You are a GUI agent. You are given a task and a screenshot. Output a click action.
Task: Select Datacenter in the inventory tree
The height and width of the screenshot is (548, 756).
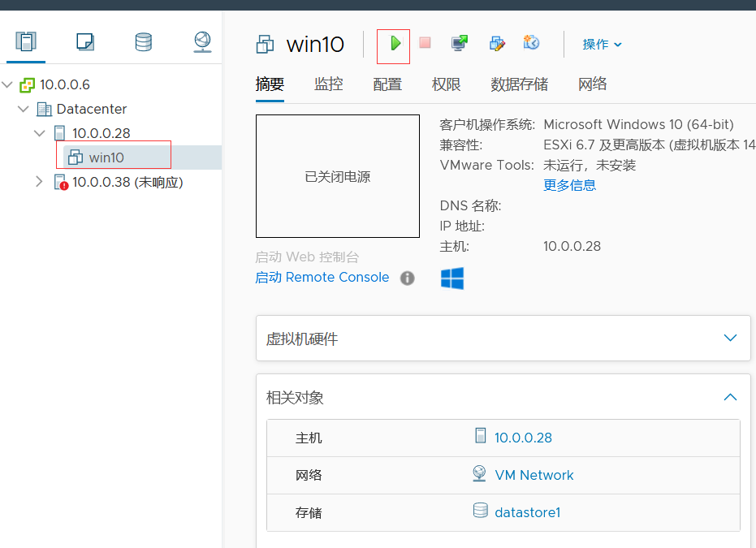coord(92,109)
